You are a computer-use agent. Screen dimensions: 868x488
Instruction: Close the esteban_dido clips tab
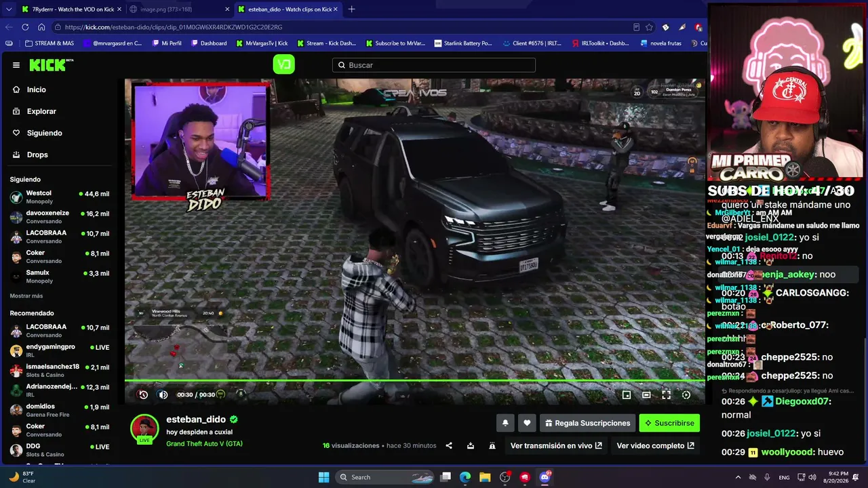[337, 9]
